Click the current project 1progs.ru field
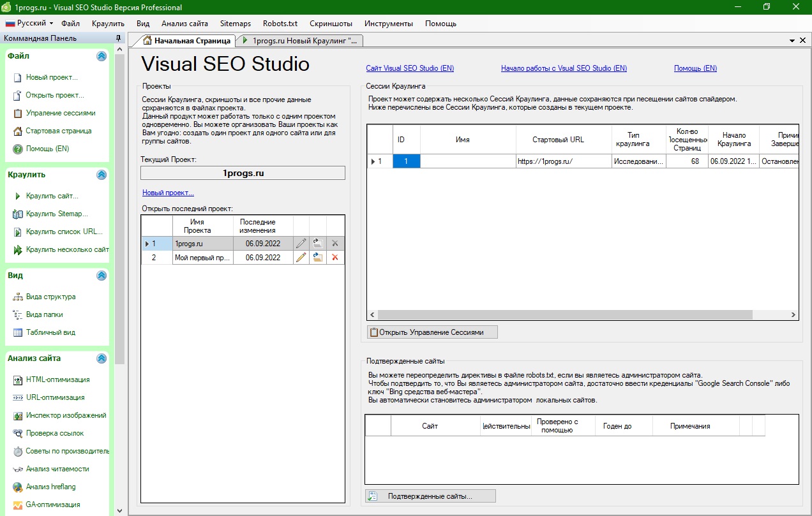Image resolution: width=812 pixels, height=516 pixels. (x=243, y=173)
